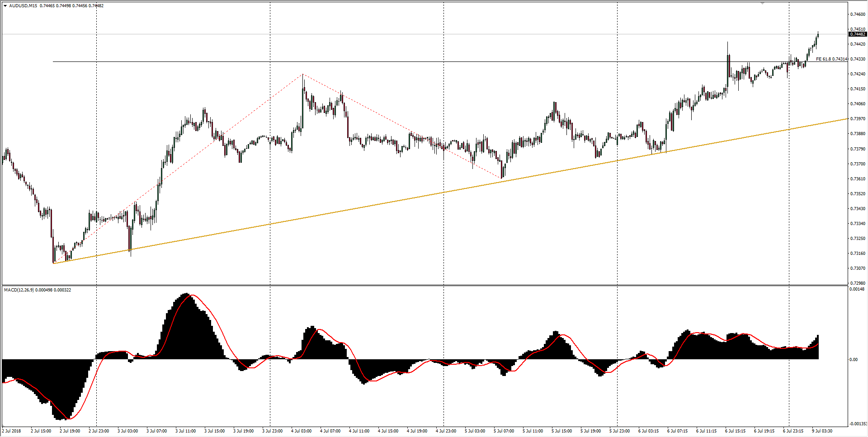Viewport: 868px width, 437px height.
Task: Click the 0.00 level on MACD scale
Action: click(853, 360)
